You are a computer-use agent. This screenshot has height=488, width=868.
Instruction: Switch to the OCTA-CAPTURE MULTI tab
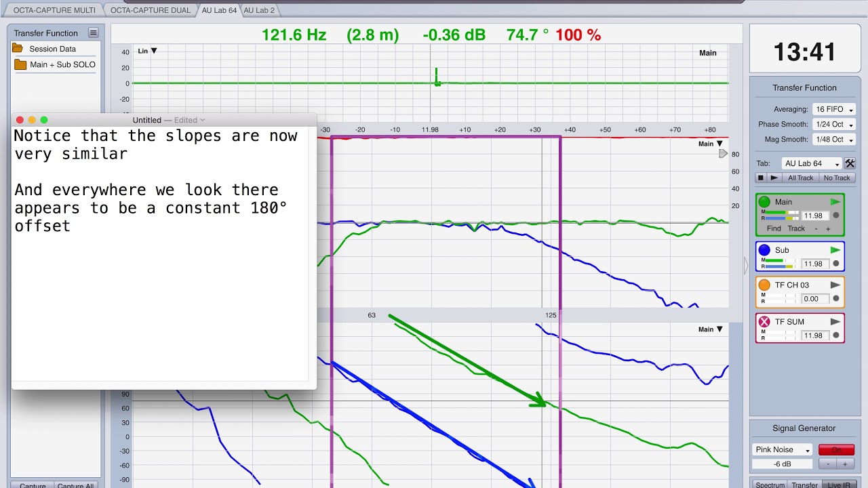coord(54,10)
